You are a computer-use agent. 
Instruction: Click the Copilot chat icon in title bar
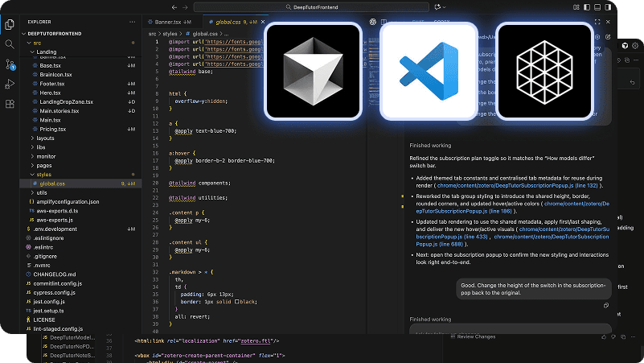[438, 7]
